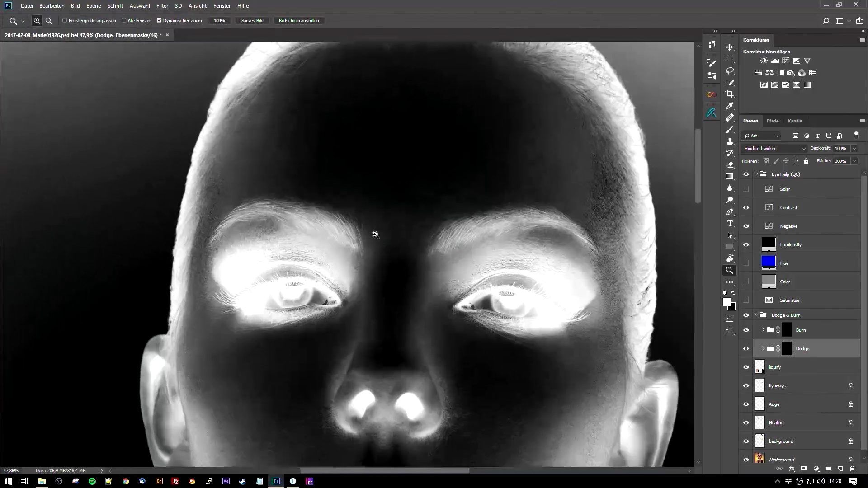Open the Bearbeiten menu
The image size is (868, 488).
click(52, 6)
